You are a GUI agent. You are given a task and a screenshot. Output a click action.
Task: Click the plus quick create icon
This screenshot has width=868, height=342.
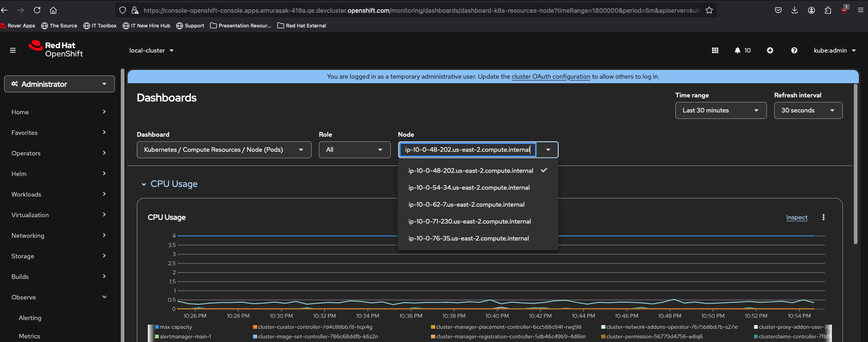(x=770, y=50)
